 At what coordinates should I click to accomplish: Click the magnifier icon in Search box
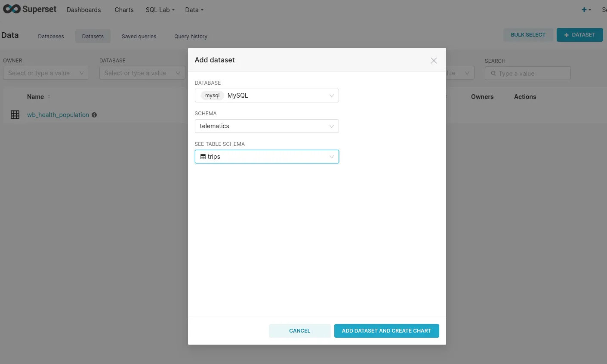[493, 74]
